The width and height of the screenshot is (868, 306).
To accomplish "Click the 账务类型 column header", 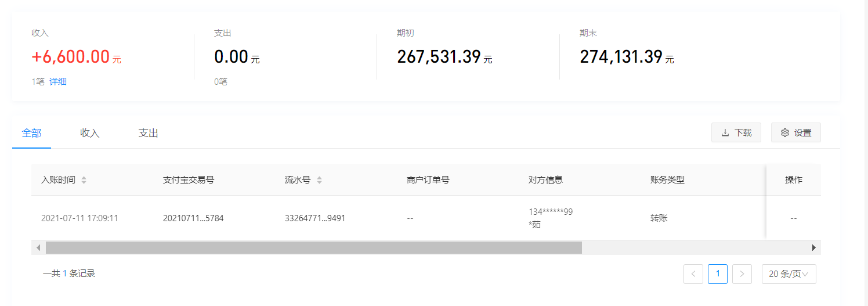I will point(667,180).
